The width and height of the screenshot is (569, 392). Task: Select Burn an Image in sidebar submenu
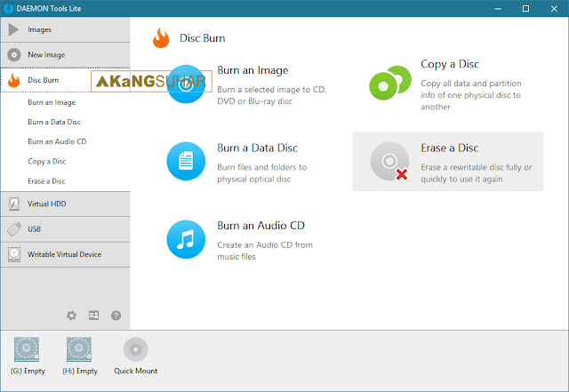[52, 102]
